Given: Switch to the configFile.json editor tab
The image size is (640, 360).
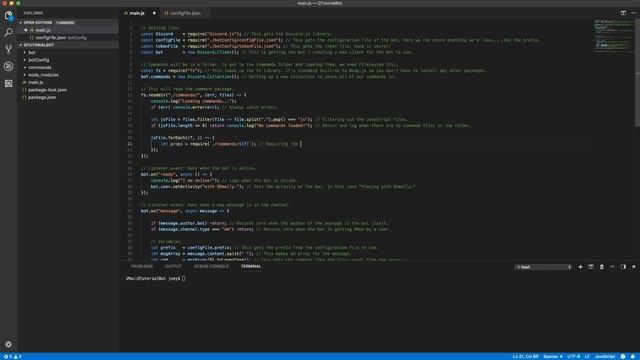Looking at the screenshot, I should [x=185, y=13].
